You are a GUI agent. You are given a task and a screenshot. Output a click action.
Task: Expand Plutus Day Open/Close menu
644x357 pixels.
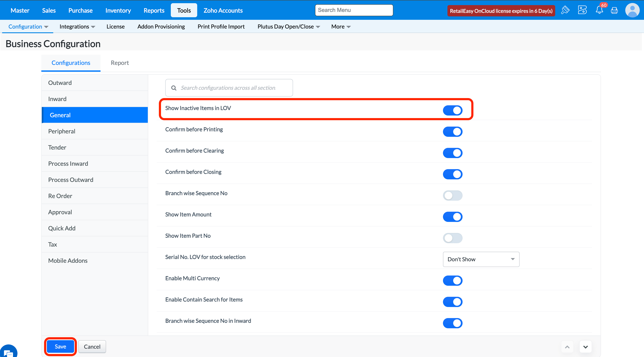[x=289, y=26]
